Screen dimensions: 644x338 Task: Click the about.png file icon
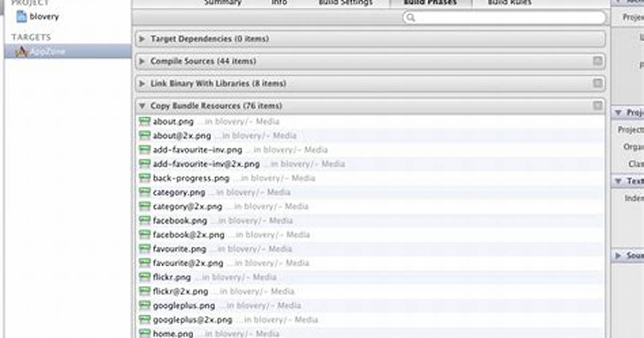tap(144, 121)
